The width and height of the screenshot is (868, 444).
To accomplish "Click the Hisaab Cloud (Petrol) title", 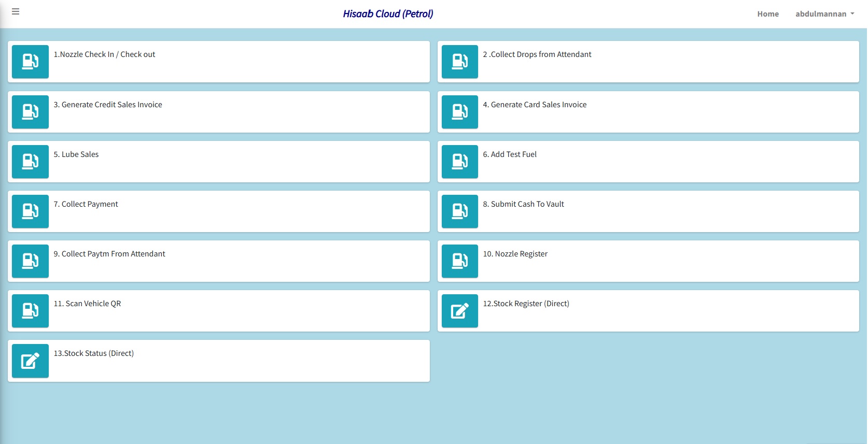I will [388, 14].
